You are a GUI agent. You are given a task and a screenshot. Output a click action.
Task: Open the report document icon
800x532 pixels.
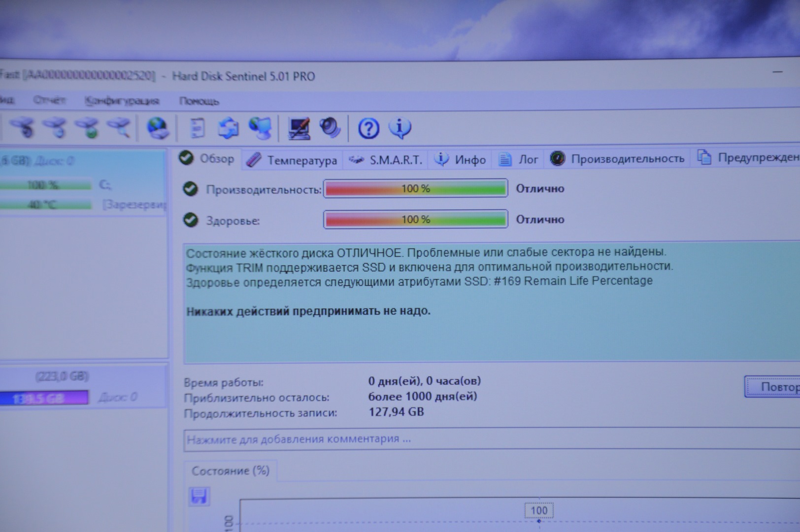tap(198, 128)
